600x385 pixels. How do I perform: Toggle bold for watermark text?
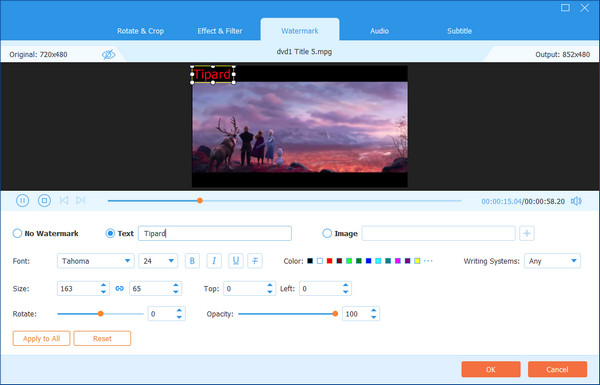tap(192, 261)
